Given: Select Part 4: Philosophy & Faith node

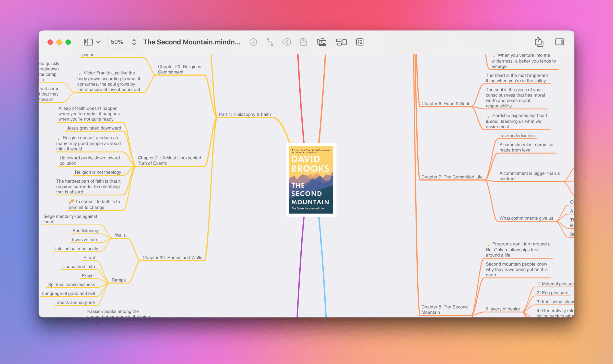Looking at the screenshot, I should click(x=245, y=114).
